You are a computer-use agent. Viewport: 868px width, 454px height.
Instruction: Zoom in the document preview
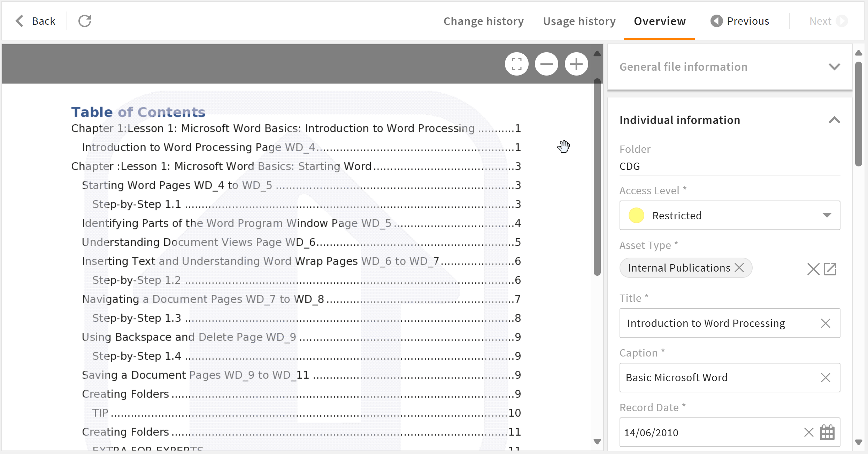click(576, 64)
